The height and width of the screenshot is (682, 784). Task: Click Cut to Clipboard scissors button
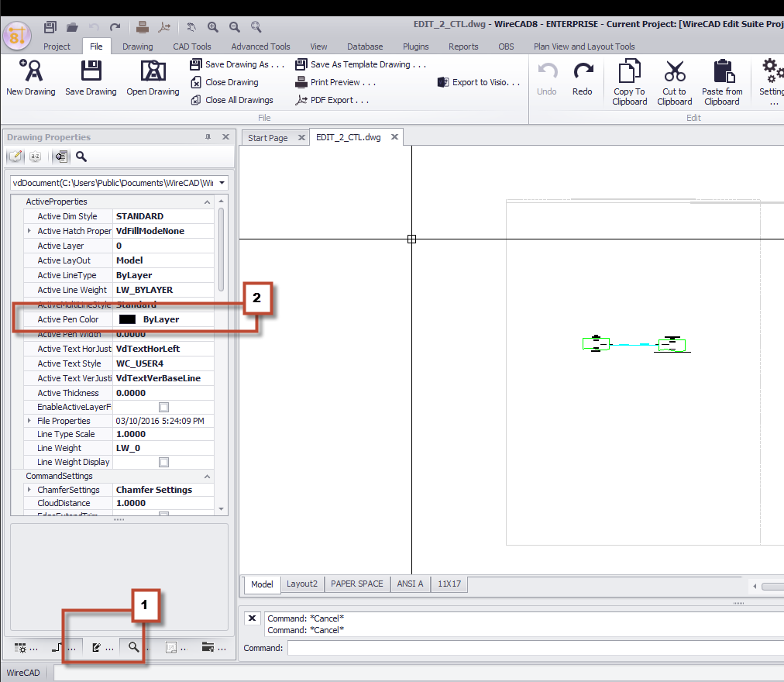point(675,83)
